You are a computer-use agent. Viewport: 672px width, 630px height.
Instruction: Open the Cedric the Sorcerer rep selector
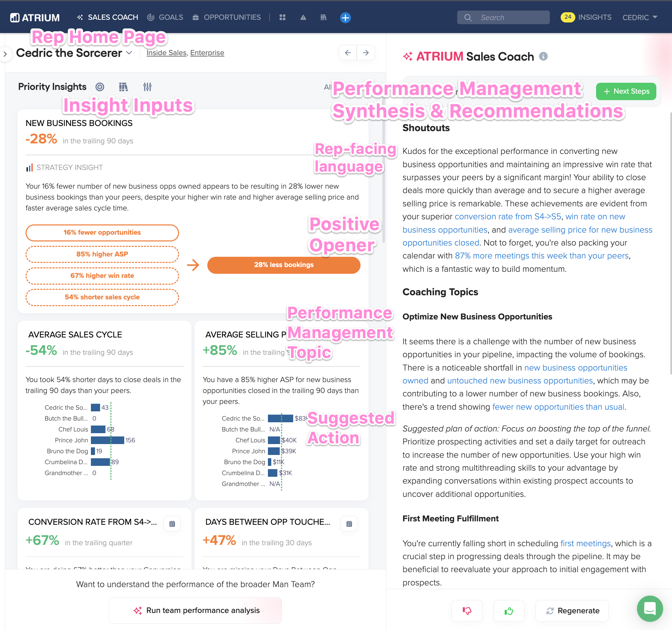pyautogui.click(x=74, y=53)
